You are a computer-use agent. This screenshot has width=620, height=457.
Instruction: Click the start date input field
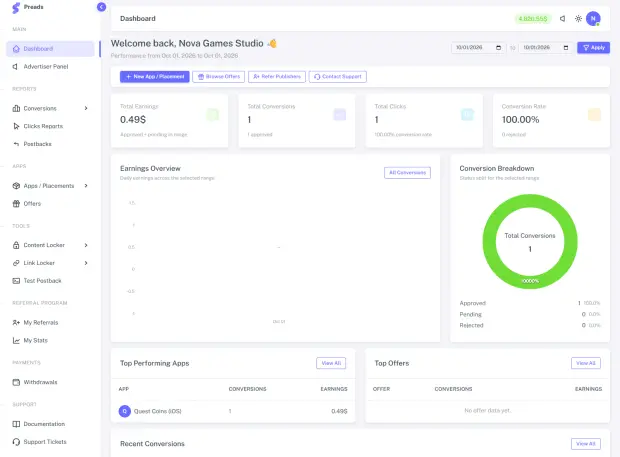(478, 47)
